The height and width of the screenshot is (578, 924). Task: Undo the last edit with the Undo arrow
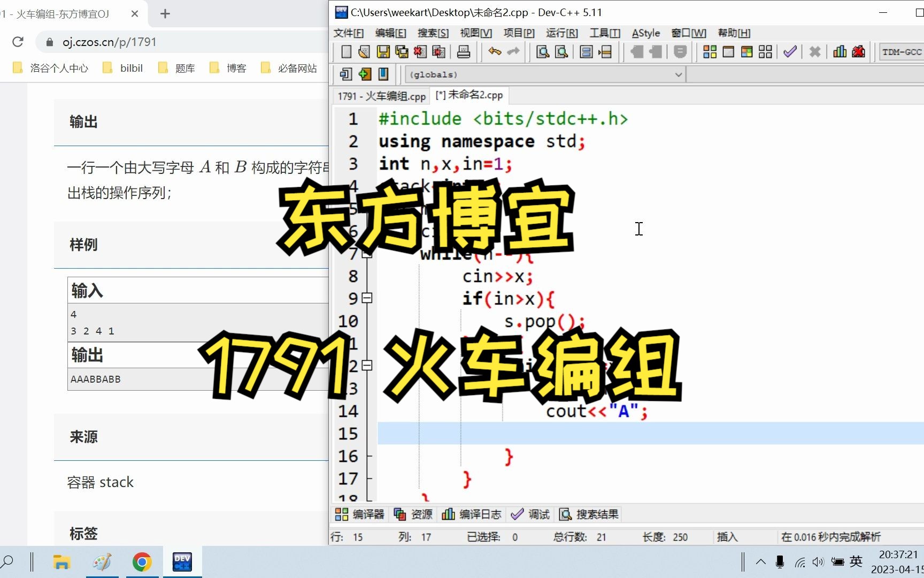point(495,52)
